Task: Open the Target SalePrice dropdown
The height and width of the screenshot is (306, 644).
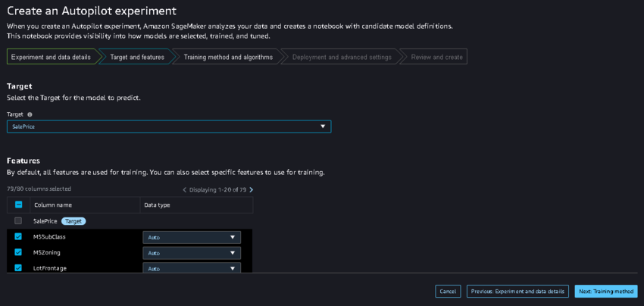Action: pyautogui.click(x=169, y=126)
